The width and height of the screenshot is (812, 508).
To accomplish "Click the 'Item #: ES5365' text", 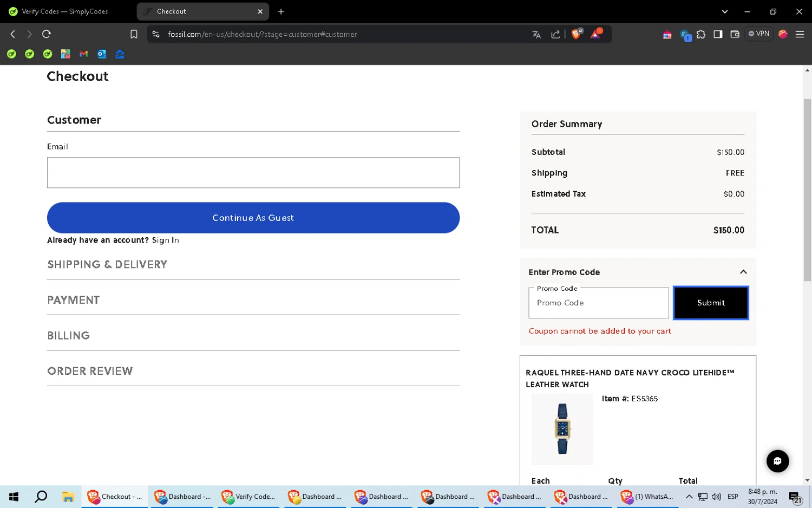I will (x=630, y=399).
